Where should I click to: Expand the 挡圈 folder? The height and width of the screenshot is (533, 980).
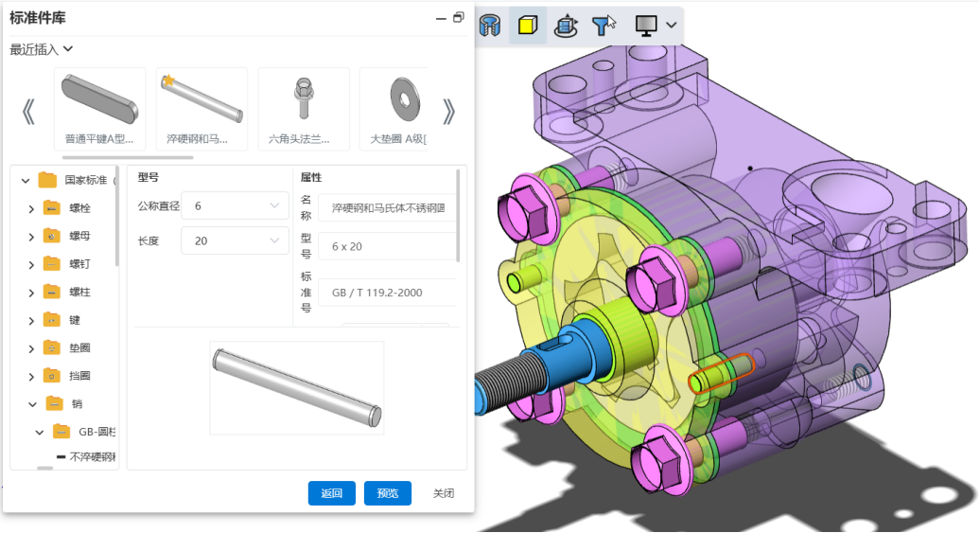coord(31,377)
